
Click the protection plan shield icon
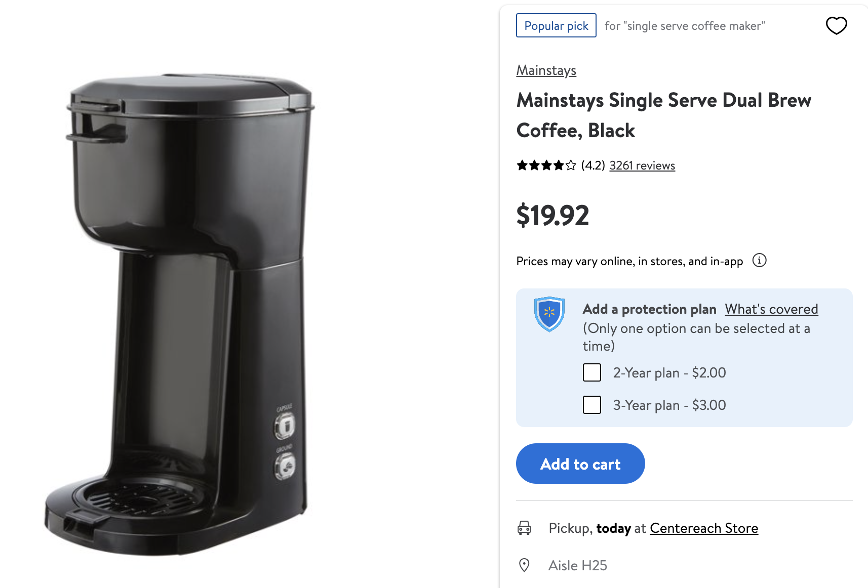click(x=549, y=314)
